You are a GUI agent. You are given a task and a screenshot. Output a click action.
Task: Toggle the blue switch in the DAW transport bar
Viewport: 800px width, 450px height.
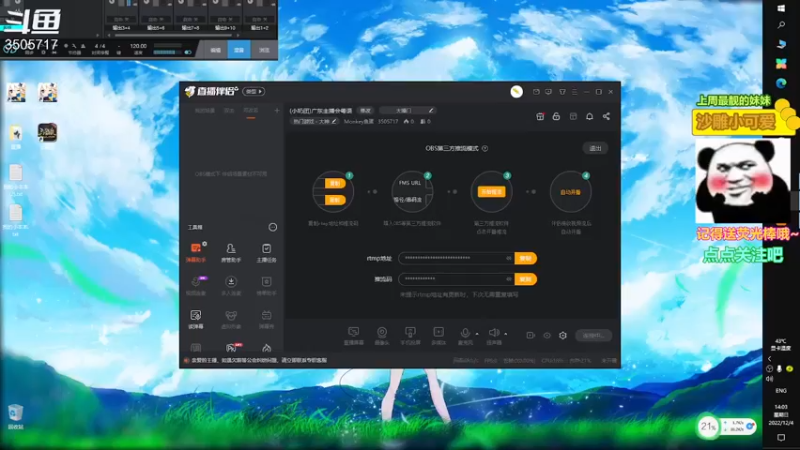188,52
